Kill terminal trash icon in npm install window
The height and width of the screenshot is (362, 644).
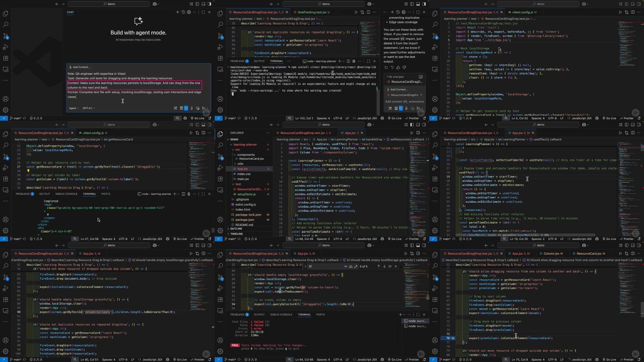354,61
